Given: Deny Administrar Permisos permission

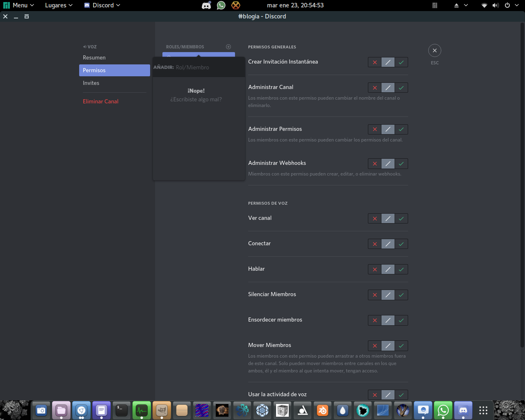Looking at the screenshot, I should click(x=374, y=130).
